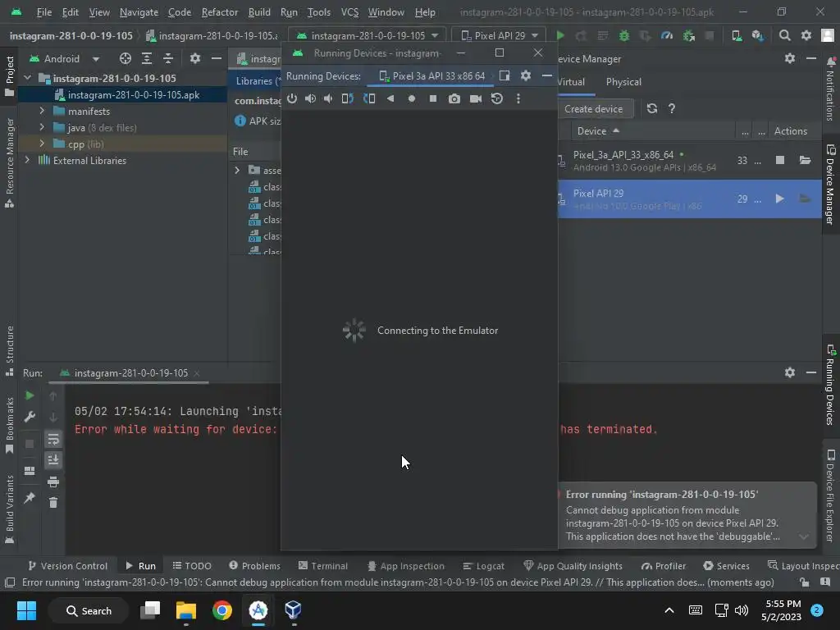Viewport: 840px width, 630px height.
Task: Toggle scroll to end in Run console
Action: point(53,460)
